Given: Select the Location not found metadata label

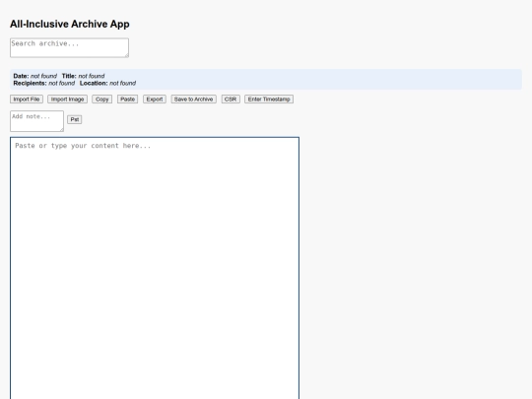Looking at the screenshot, I should (x=108, y=83).
